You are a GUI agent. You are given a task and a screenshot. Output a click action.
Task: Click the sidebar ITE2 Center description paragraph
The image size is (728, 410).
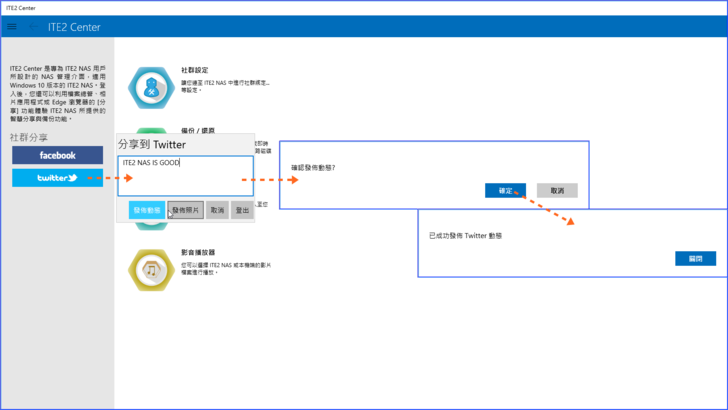58,94
